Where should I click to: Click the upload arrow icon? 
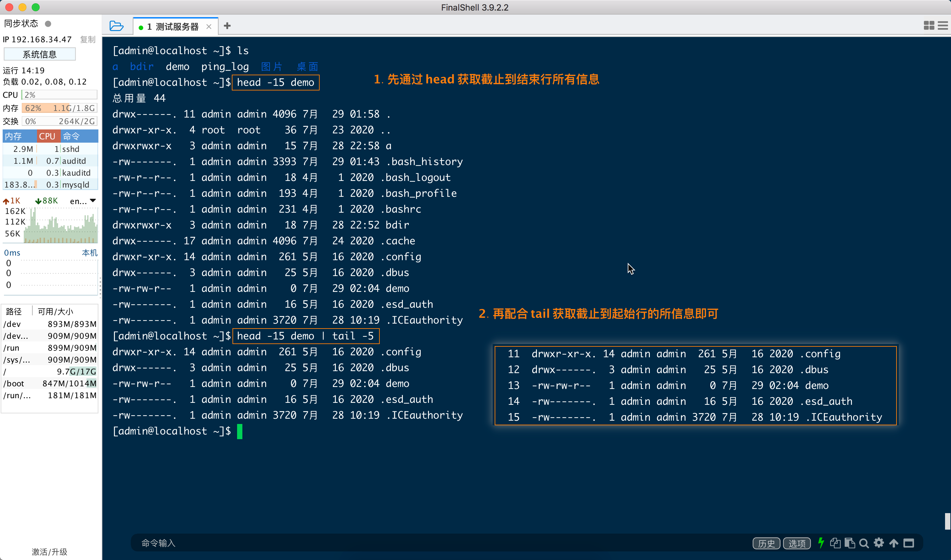[894, 542]
